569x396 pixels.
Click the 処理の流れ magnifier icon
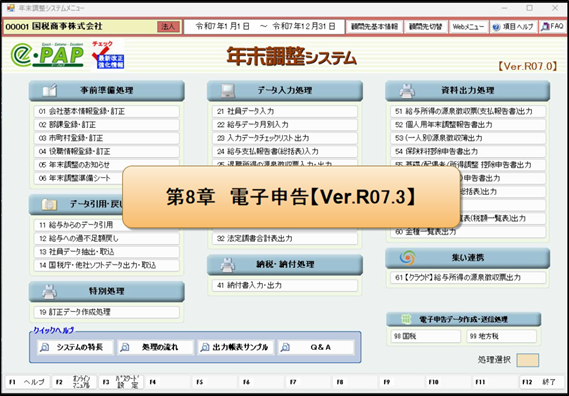125,347
